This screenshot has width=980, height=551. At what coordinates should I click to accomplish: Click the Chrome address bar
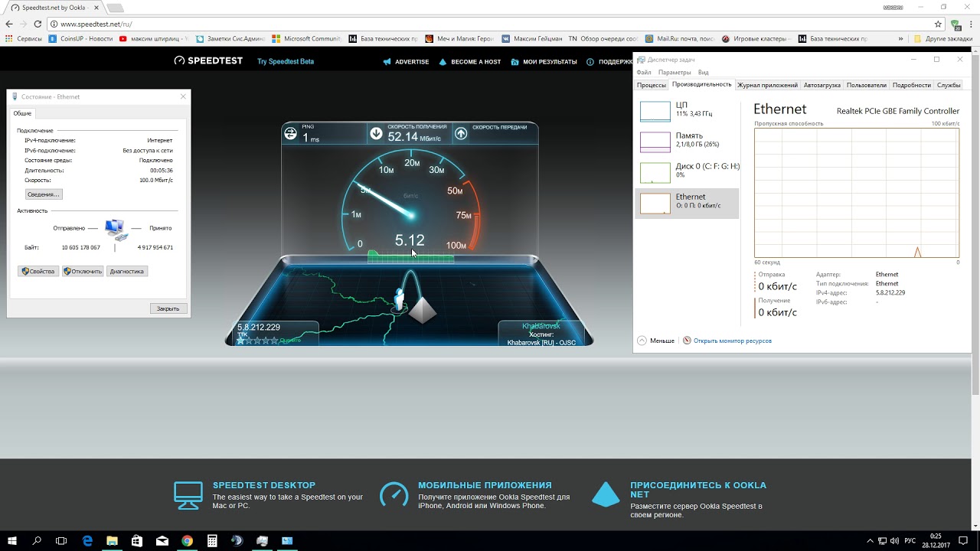[x=490, y=24]
